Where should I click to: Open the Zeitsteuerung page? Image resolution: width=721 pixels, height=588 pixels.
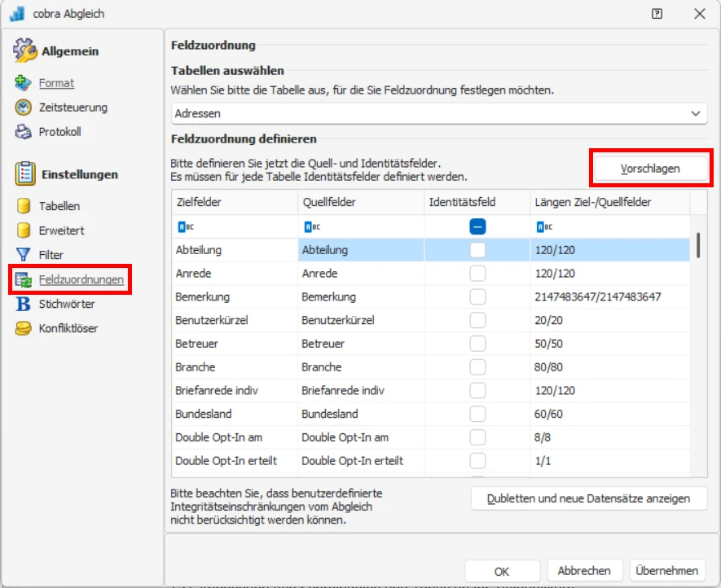(73, 108)
